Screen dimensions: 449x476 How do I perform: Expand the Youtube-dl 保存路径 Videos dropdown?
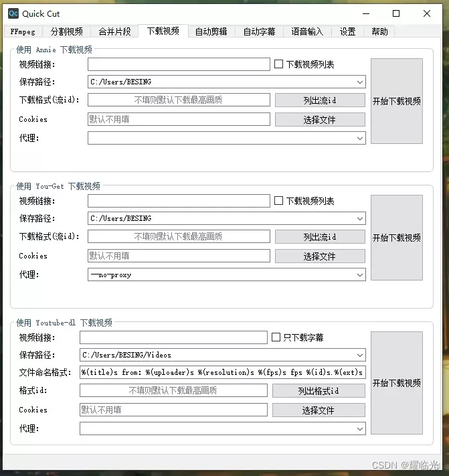pyautogui.click(x=360, y=355)
